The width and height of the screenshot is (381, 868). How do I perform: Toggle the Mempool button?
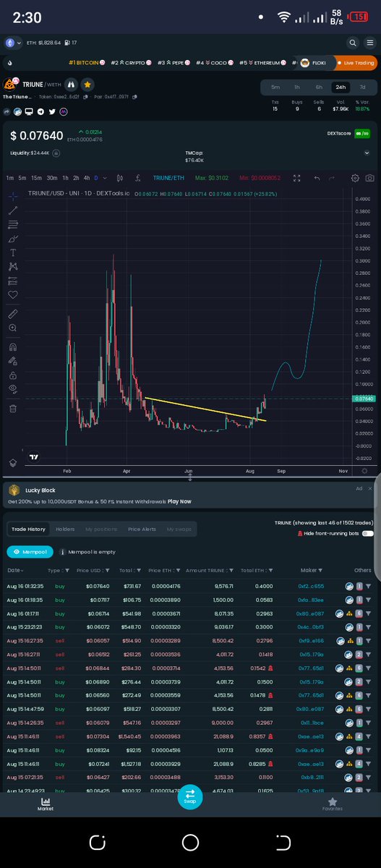click(30, 551)
